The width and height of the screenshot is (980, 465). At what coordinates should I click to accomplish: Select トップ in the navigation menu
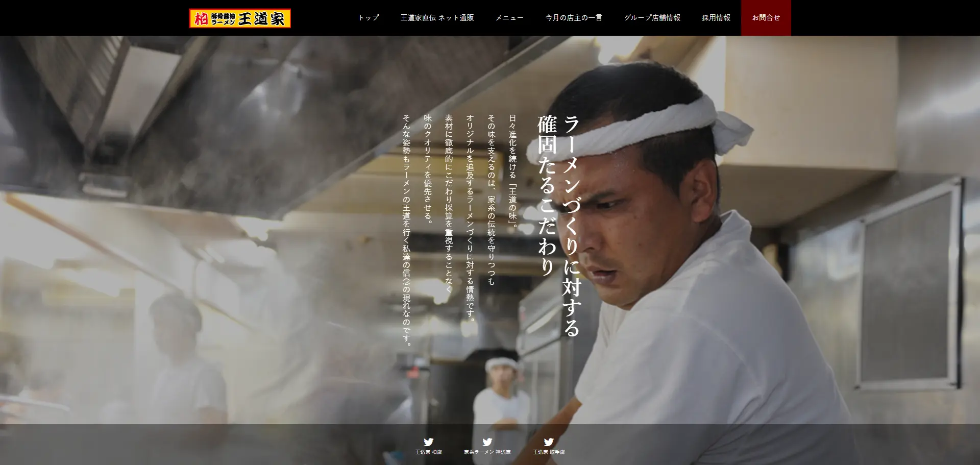point(369,17)
